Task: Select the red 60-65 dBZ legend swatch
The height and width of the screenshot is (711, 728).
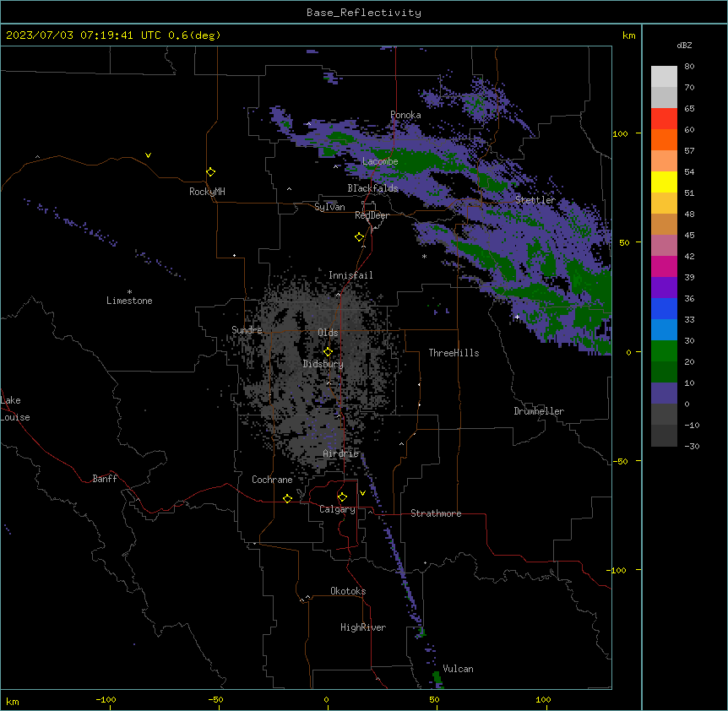Action: point(664,119)
